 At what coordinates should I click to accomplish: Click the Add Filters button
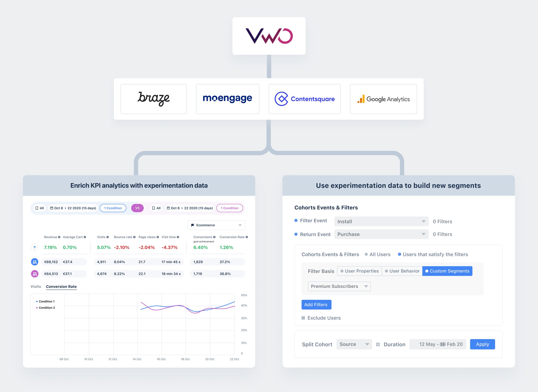click(x=316, y=304)
